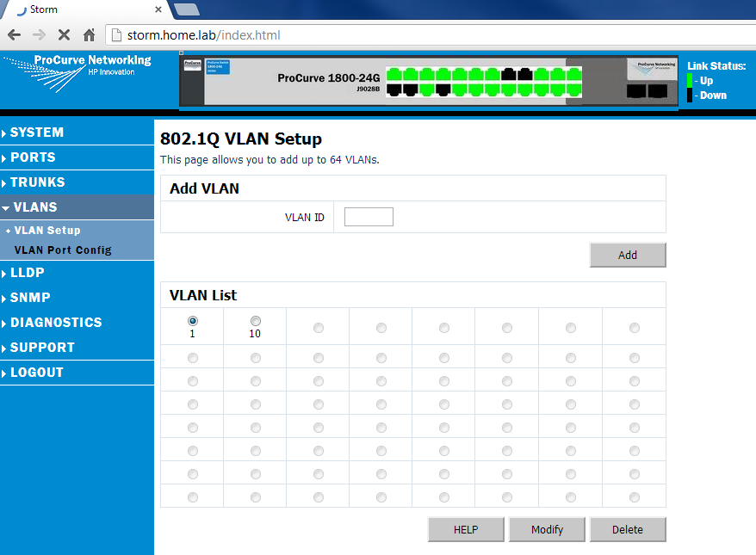The height and width of the screenshot is (555, 756).
Task: Click the stop loading X icon
Action: click(x=63, y=35)
